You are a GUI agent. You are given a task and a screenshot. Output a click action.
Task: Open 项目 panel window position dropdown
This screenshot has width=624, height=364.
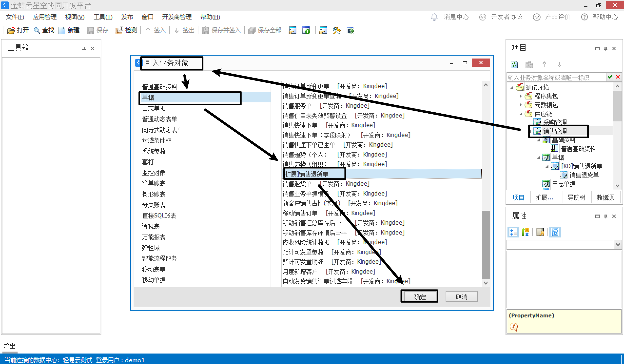(597, 49)
